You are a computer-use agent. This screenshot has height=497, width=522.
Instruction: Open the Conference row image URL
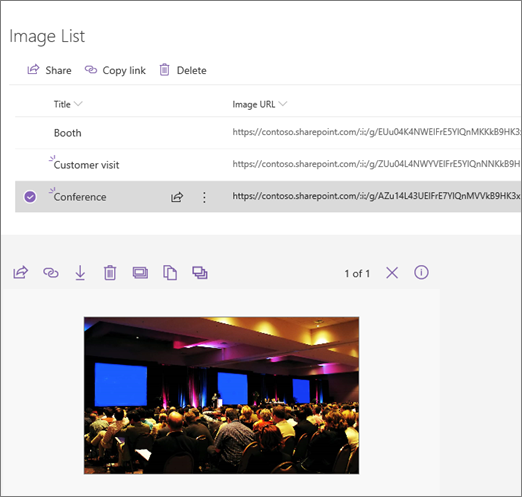tap(376, 196)
